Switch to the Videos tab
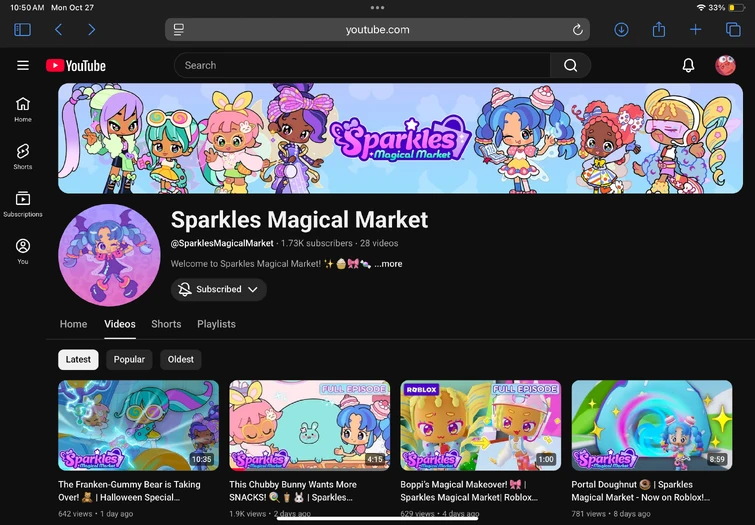755x525 pixels. pos(120,324)
